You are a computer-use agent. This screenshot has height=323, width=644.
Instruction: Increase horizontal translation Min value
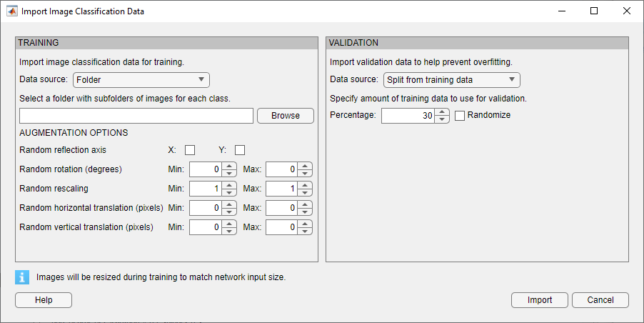[229, 204]
